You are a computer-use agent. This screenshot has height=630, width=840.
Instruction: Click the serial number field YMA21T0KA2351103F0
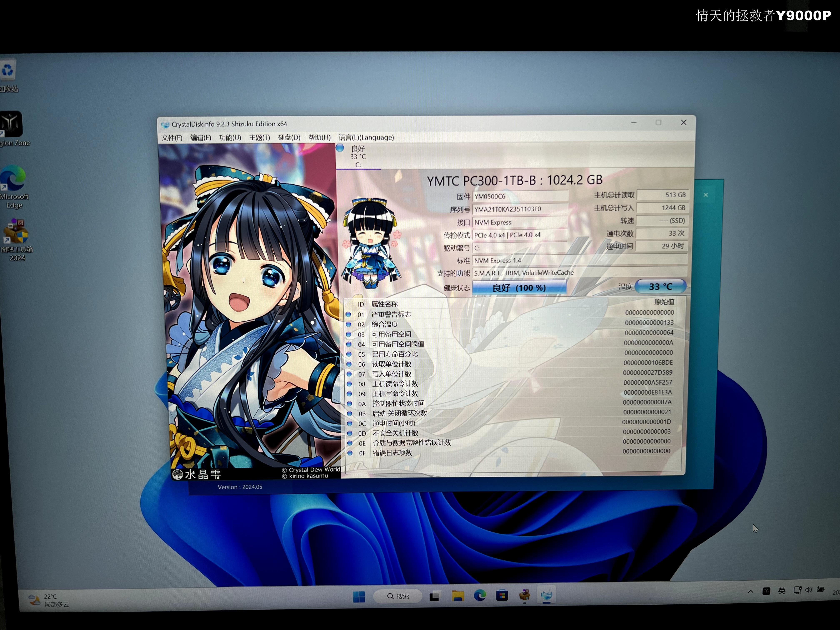[520, 209]
